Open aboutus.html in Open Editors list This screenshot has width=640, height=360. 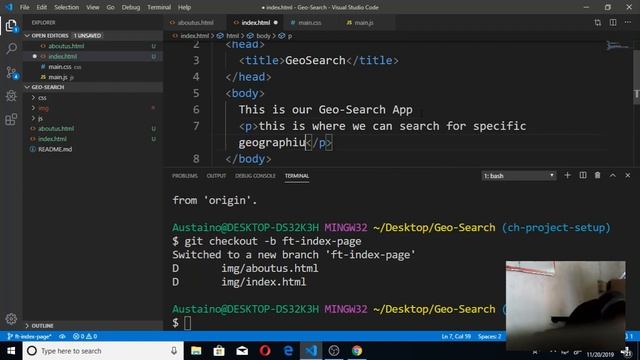pos(66,46)
